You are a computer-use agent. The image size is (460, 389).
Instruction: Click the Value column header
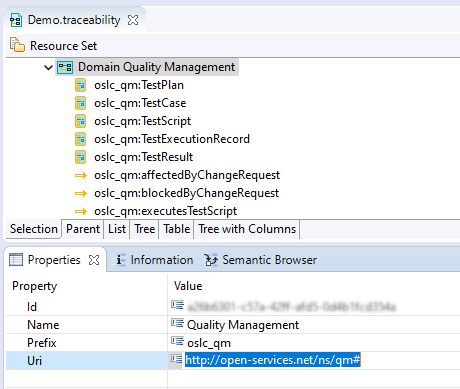click(x=188, y=286)
